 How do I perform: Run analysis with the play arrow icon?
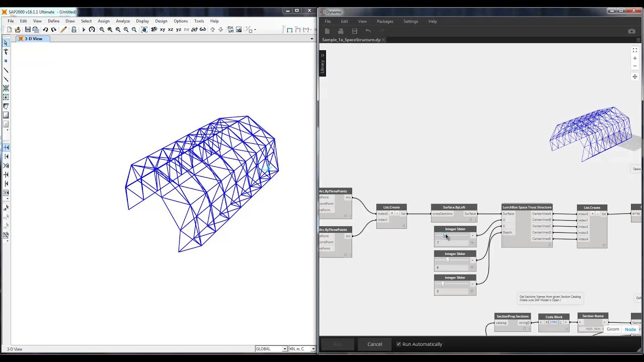coord(84,30)
